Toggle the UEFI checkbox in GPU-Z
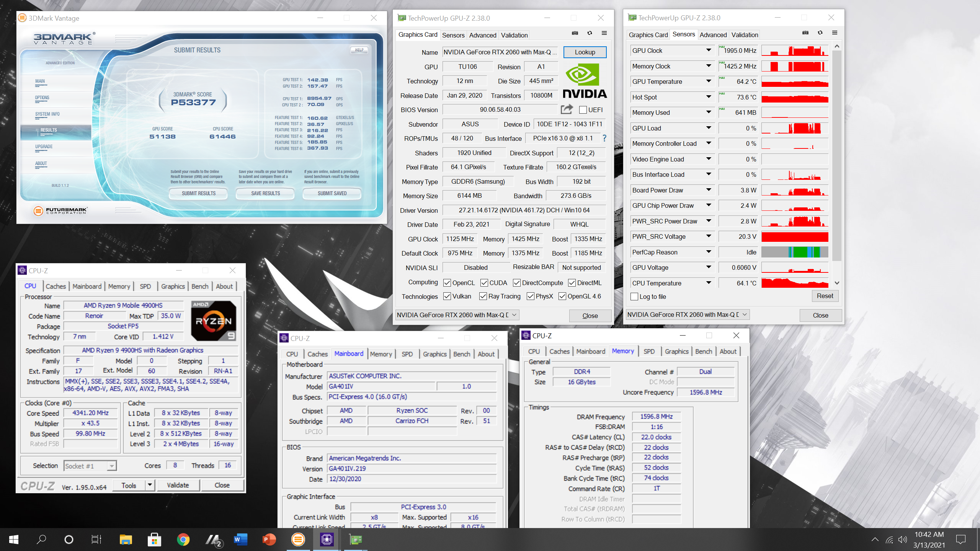This screenshot has width=980, height=551. click(x=583, y=110)
